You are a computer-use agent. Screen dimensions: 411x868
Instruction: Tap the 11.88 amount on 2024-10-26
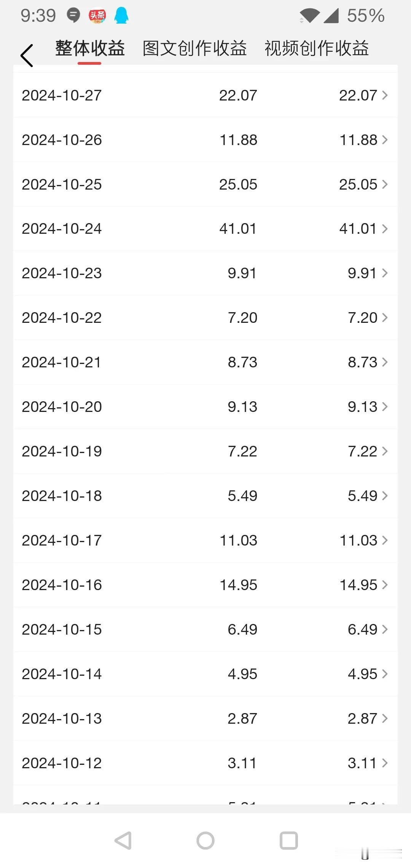tap(238, 140)
